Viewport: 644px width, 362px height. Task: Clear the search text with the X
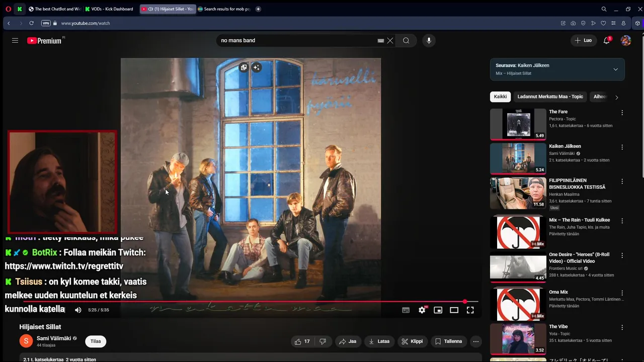click(x=390, y=41)
